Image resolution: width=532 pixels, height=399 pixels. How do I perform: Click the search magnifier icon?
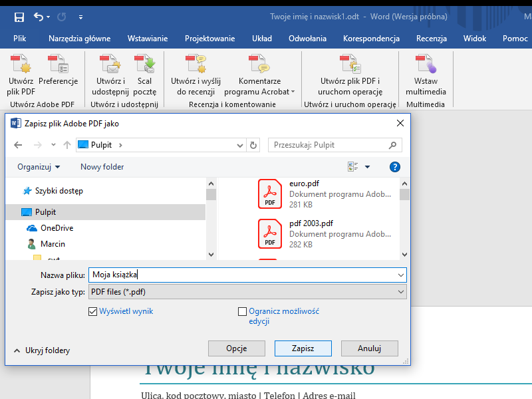click(x=392, y=145)
